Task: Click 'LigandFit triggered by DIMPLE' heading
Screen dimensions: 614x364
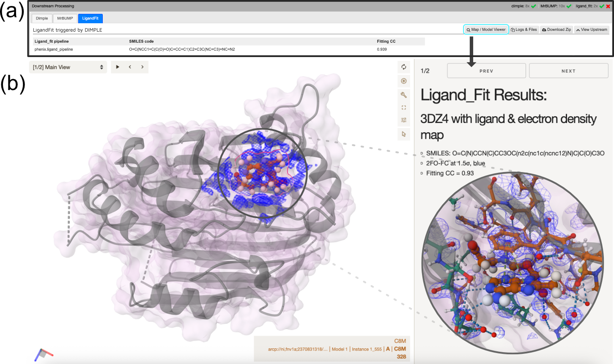Action: point(68,30)
